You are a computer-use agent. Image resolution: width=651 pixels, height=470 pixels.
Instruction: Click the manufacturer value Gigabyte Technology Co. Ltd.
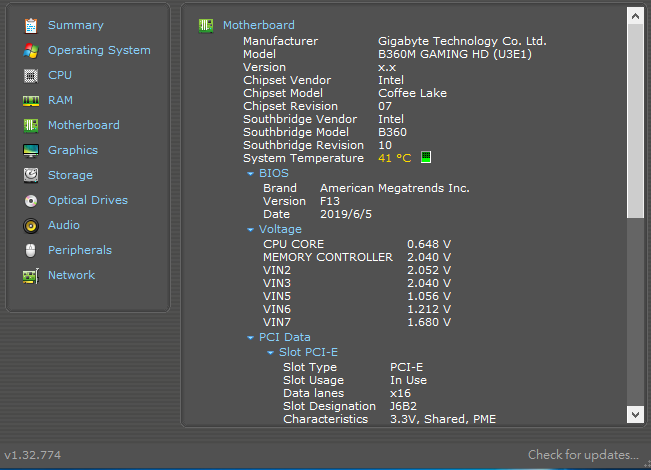462,41
